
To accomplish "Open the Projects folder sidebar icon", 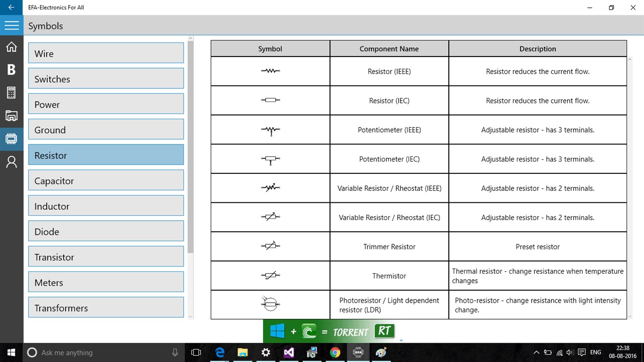I will coord(12,115).
